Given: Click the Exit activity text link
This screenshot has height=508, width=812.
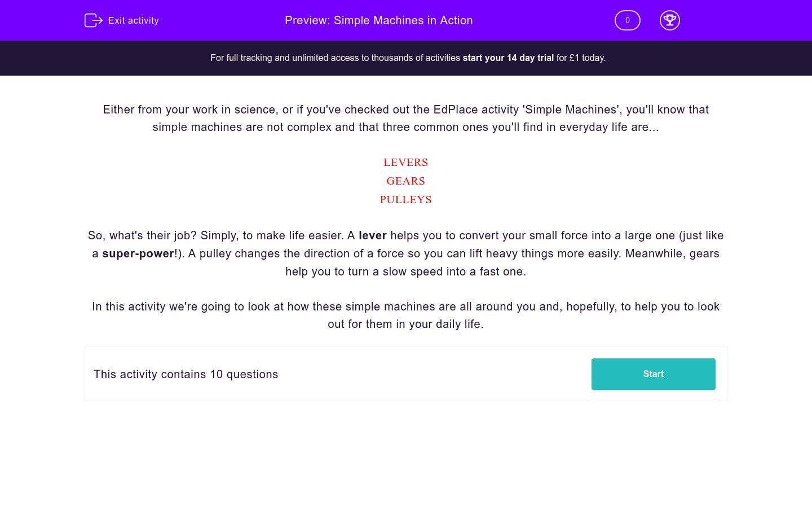Looking at the screenshot, I should [x=134, y=20].
